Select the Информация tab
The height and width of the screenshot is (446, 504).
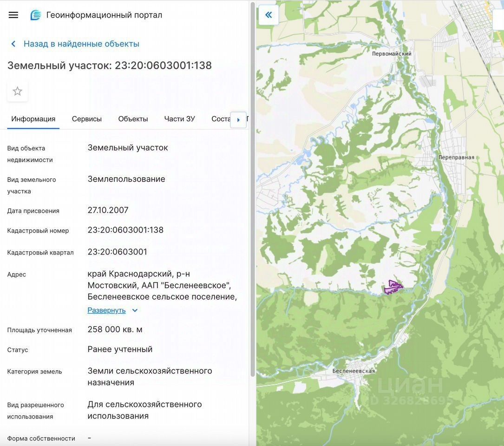[33, 119]
